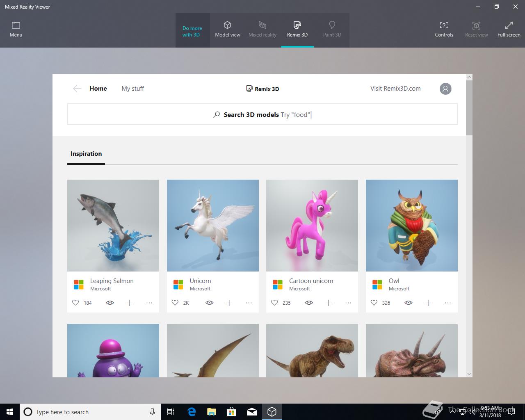The height and width of the screenshot is (420, 525).
Task: Open more options for Unicorn
Action: click(x=249, y=303)
